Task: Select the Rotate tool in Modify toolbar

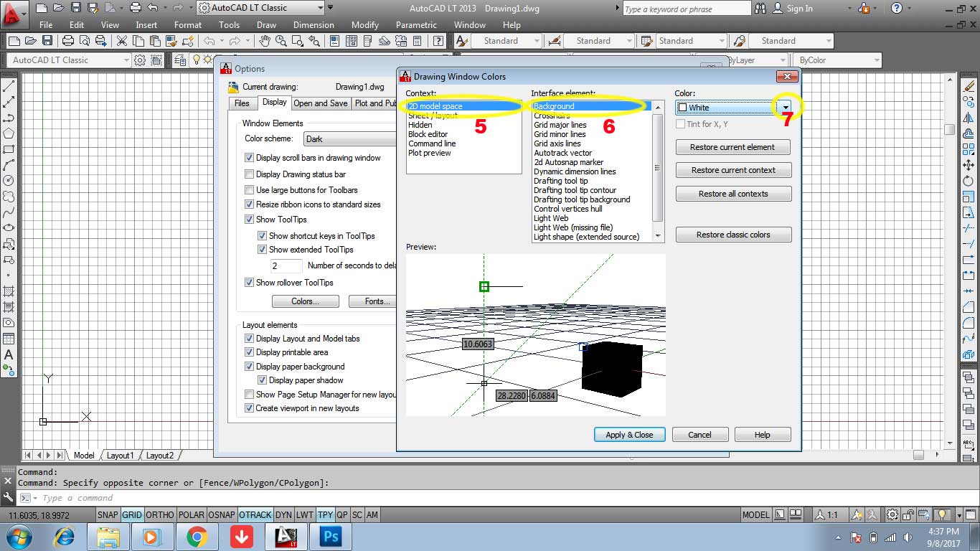Action: [969, 181]
